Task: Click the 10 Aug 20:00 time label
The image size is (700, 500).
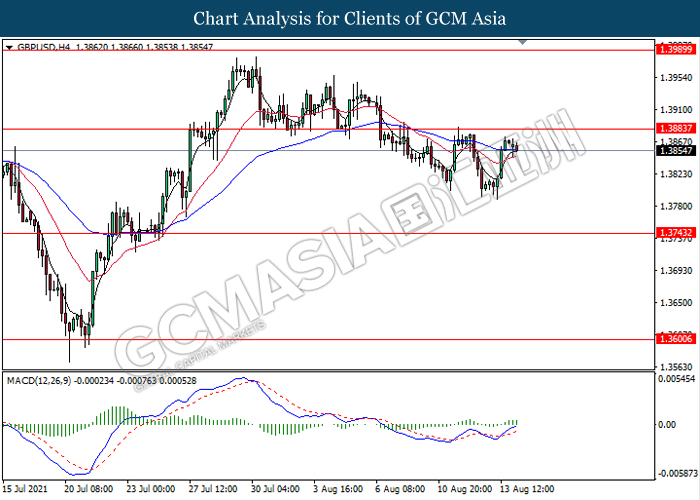Action: [x=464, y=489]
